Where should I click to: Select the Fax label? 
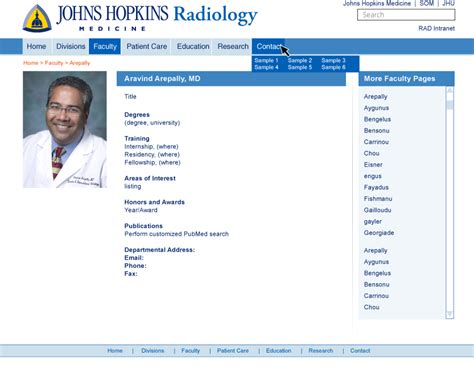point(131,274)
